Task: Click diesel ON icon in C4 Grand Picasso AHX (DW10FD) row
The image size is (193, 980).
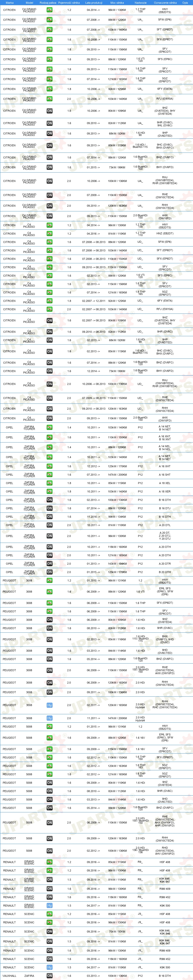Action: (x=49, y=216)
